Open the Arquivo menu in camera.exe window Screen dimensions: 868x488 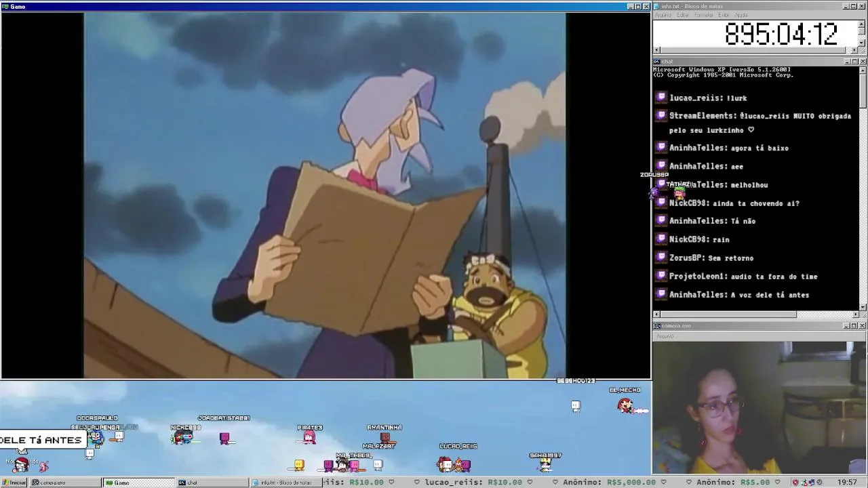coord(665,336)
